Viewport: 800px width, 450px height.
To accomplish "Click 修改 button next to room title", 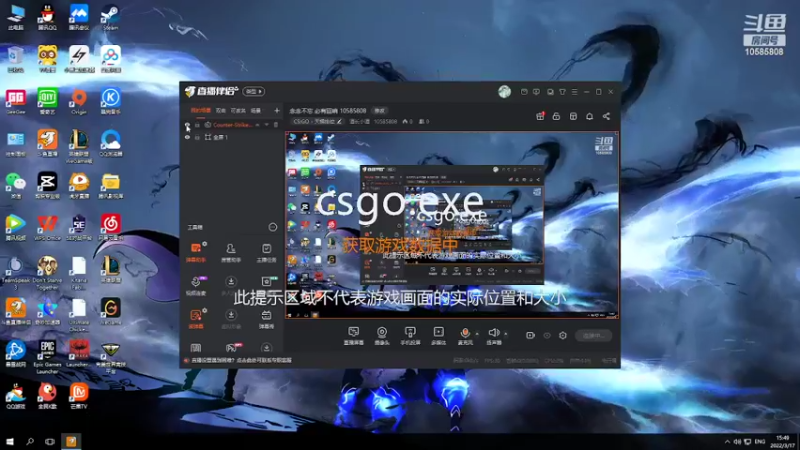I will [380, 111].
